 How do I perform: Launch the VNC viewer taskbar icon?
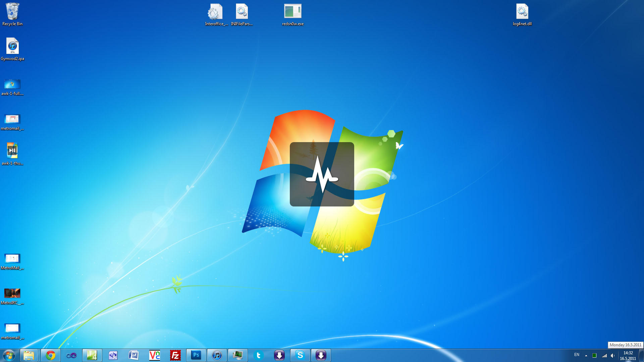155,355
